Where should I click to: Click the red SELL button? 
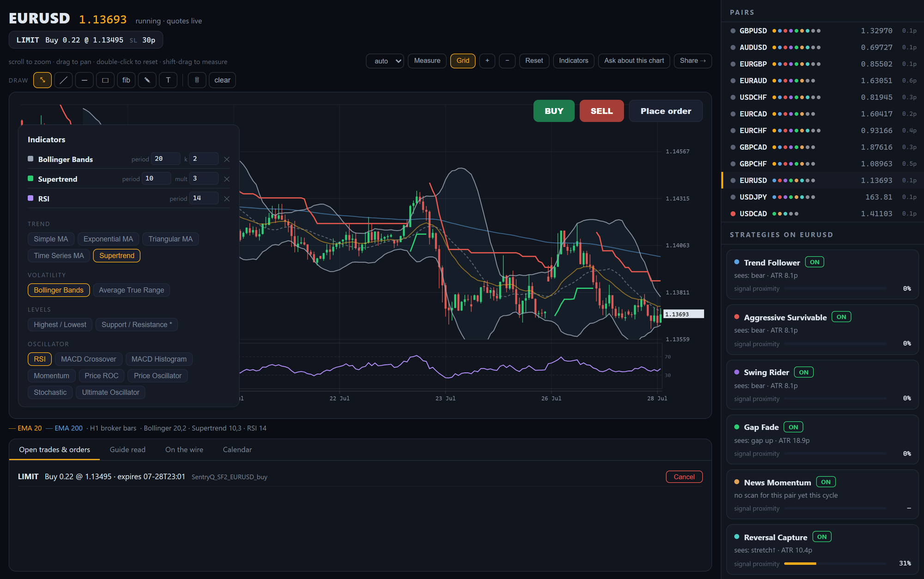[602, 111]
